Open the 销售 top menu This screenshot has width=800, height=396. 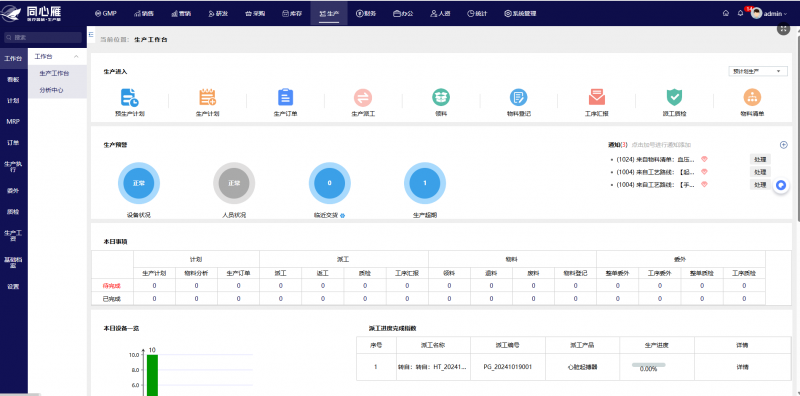(144, 13)
